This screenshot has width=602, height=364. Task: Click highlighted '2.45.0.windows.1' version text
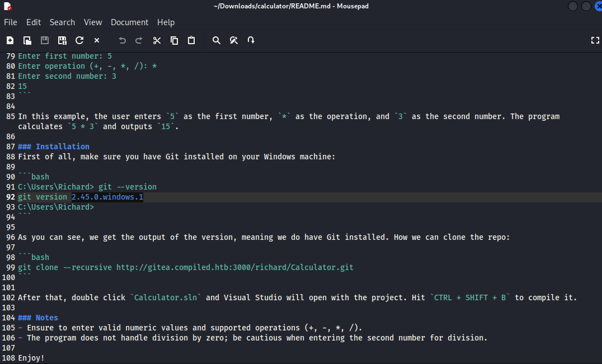107,197
